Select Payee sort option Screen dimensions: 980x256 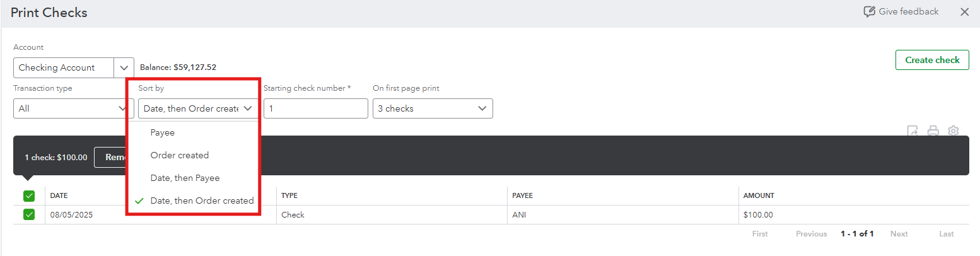(163, 132)
